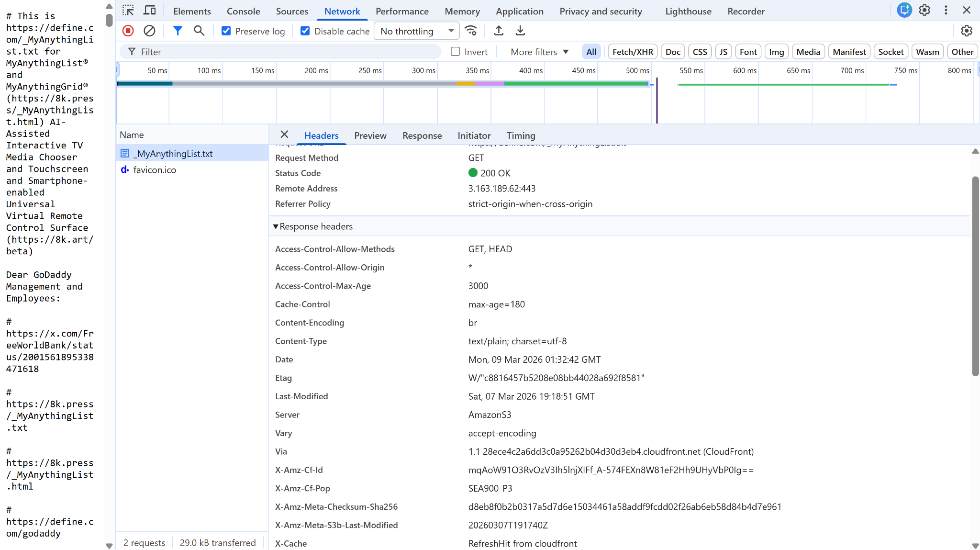Open the More filters dropdown
The image size is (980, 550).
(x=540, y=52)
